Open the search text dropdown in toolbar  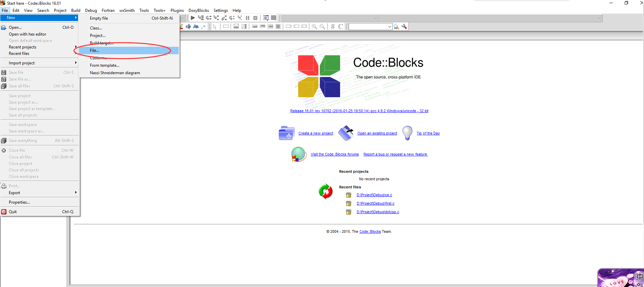[x=389, y=26]
